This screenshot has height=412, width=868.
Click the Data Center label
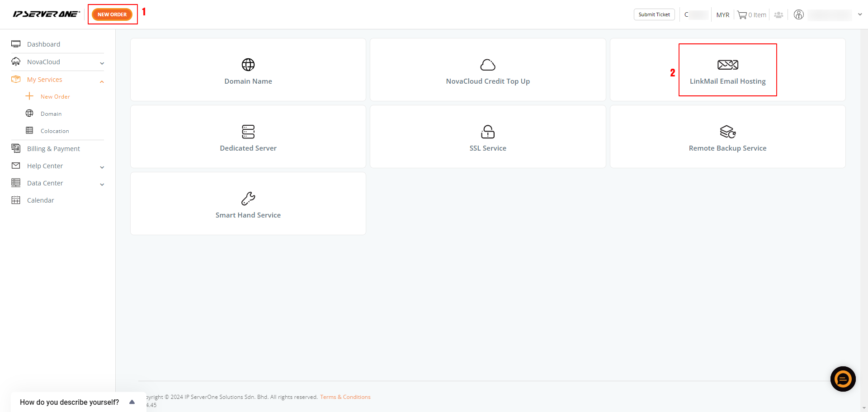click(x=45, y=183)
